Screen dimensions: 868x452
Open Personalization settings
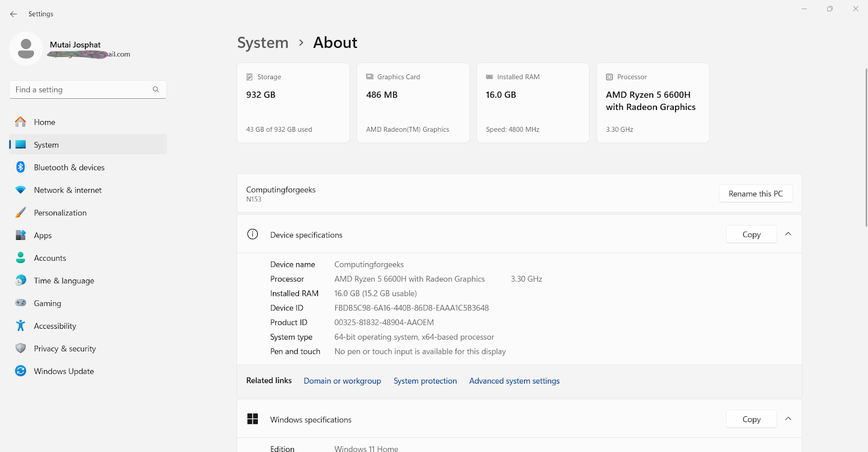[88, 213]
